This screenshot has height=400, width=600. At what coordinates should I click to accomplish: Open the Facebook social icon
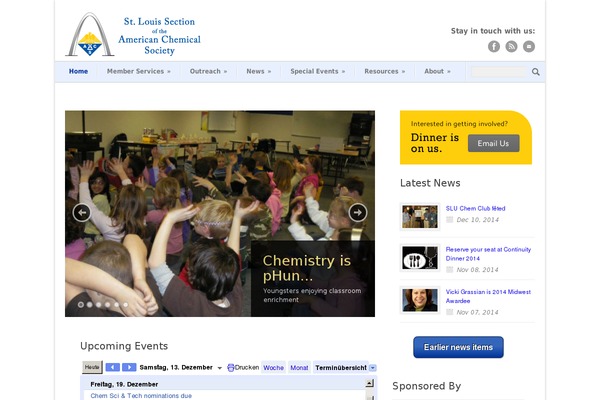pyautogui.click(x=494, y=47)
